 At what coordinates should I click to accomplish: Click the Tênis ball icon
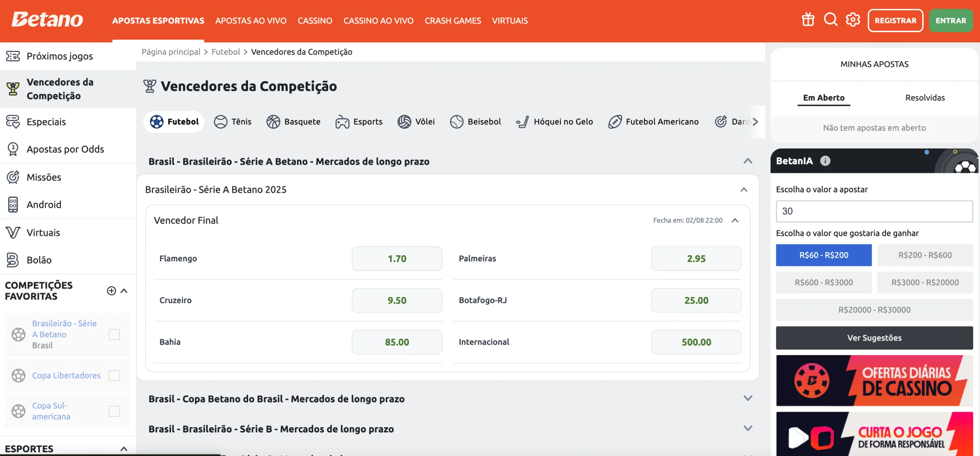coord(220,122)
